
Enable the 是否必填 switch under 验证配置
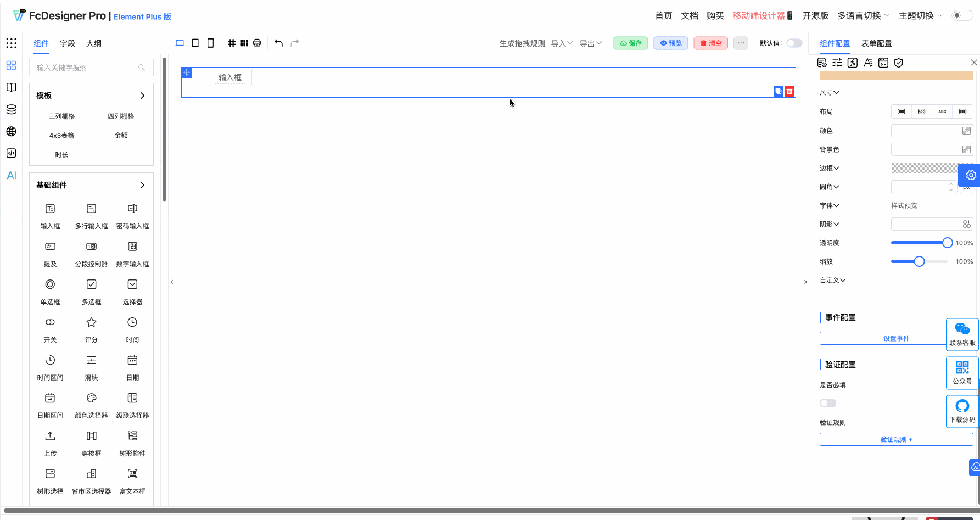[x=828, y=402]
